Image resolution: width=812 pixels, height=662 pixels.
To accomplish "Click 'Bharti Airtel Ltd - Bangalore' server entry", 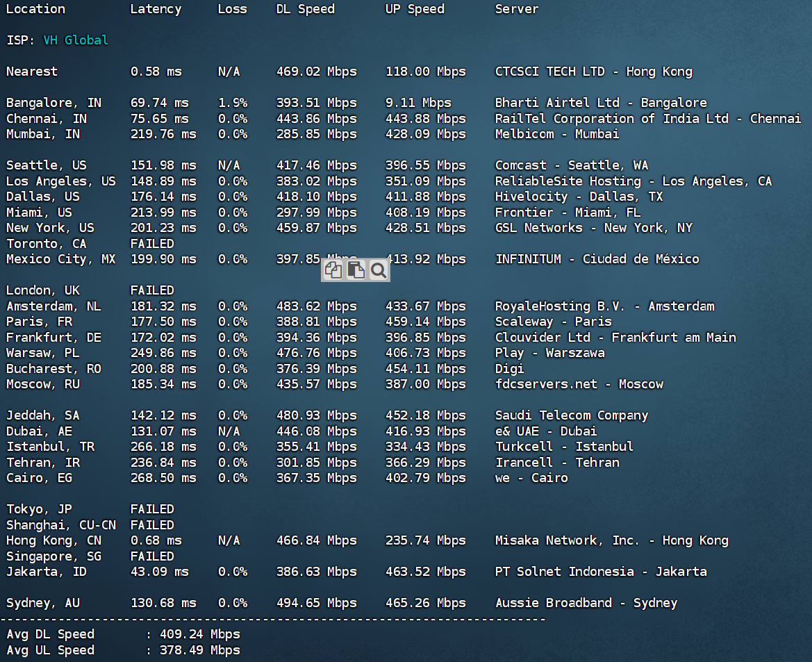I will (x=601, y=103).
